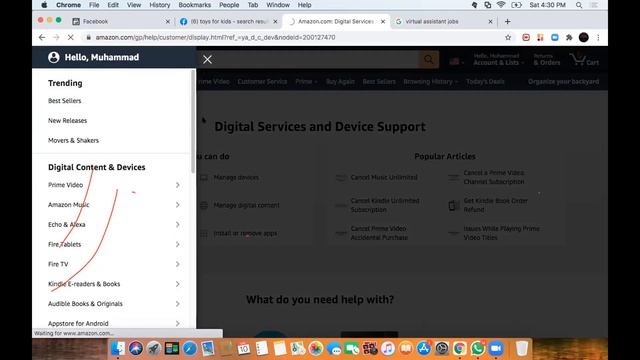This screenshot has height=360, width=640.
Task: Open Finder from the dock
Action: click(118, 348)
